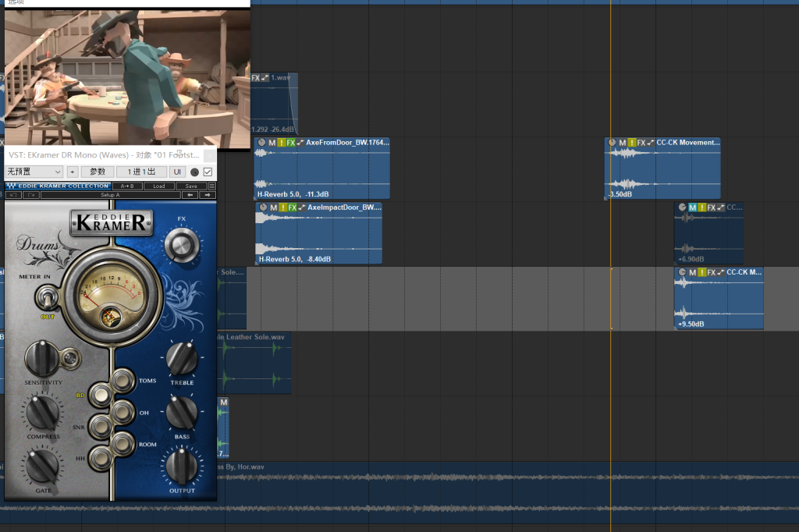Viewport: 799px width, 532px height.
Task: Click envelope icon on the 1.wav item
Action: tap(265, 78)
